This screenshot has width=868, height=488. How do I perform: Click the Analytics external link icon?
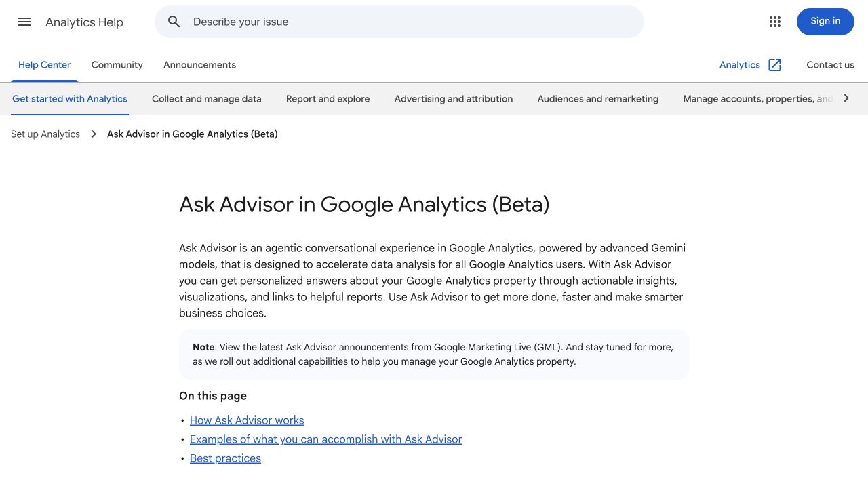[775, 65]
